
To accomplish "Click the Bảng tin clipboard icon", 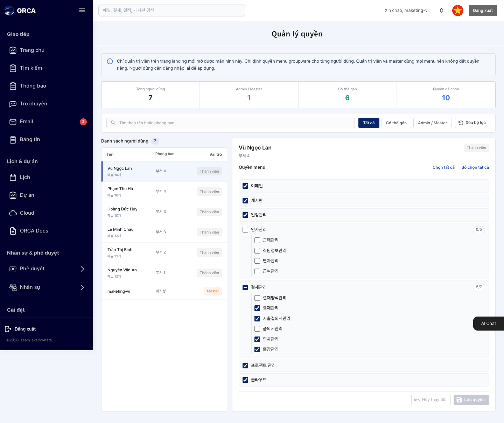I will 13,139.
